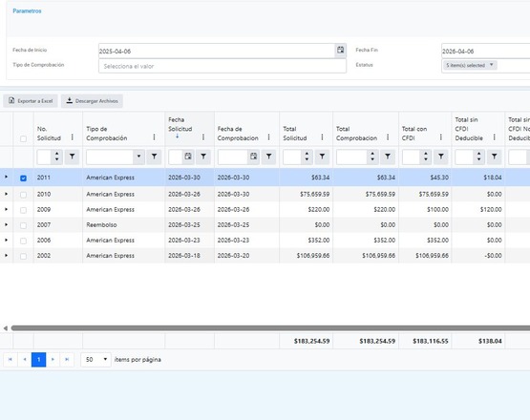Expand row details for solicitud 2006

[6, 240]
